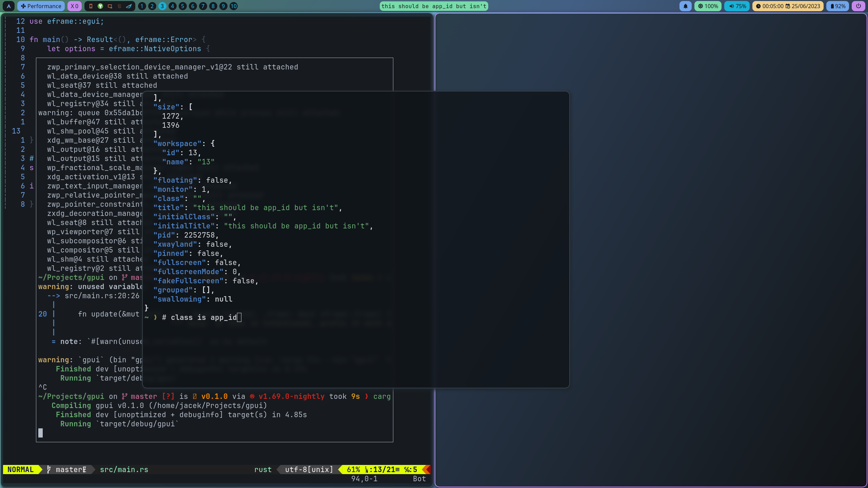Image resolution: width=868 pixels, height=488 pixels.
Task: Switch to workspace 5
Action: (183, 6)
